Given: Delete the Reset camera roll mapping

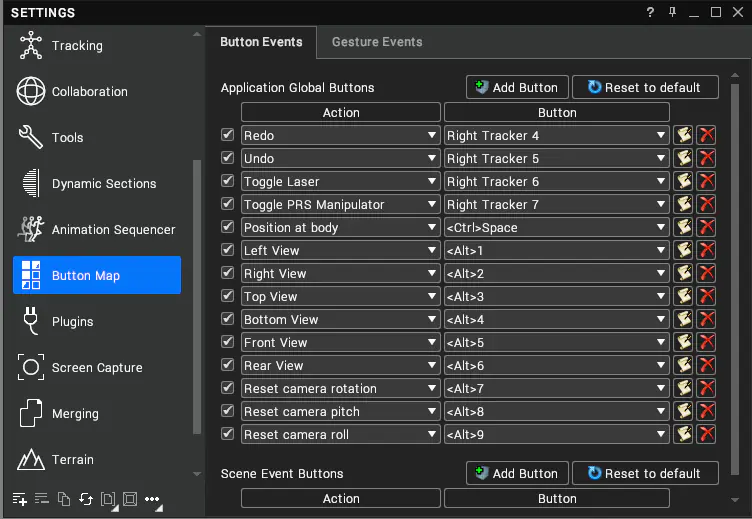Looking at the screenshot, I should (706, 435).
